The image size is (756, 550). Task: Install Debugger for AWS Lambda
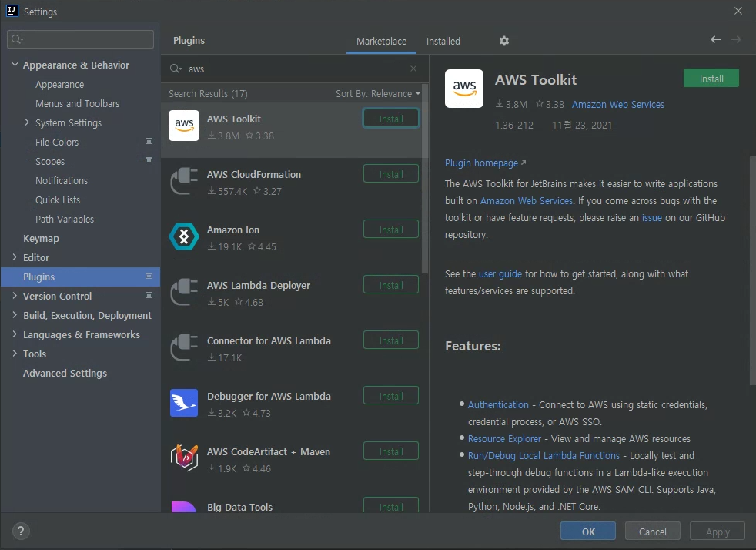390,396
